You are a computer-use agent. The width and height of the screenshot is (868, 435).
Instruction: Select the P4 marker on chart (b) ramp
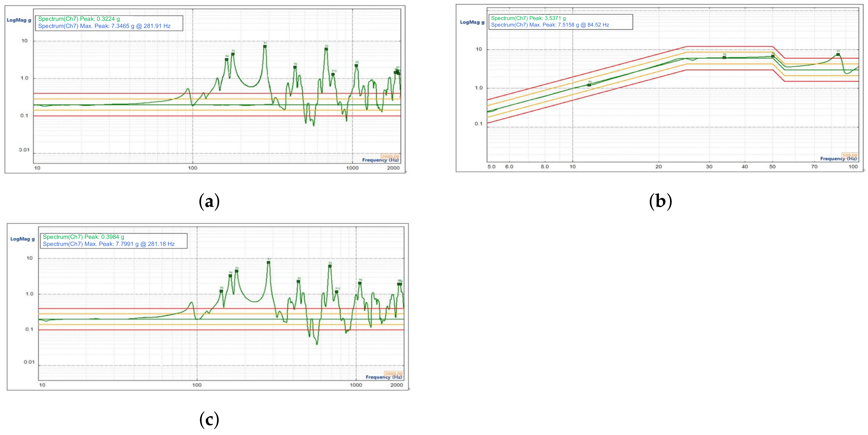[589, 85]
